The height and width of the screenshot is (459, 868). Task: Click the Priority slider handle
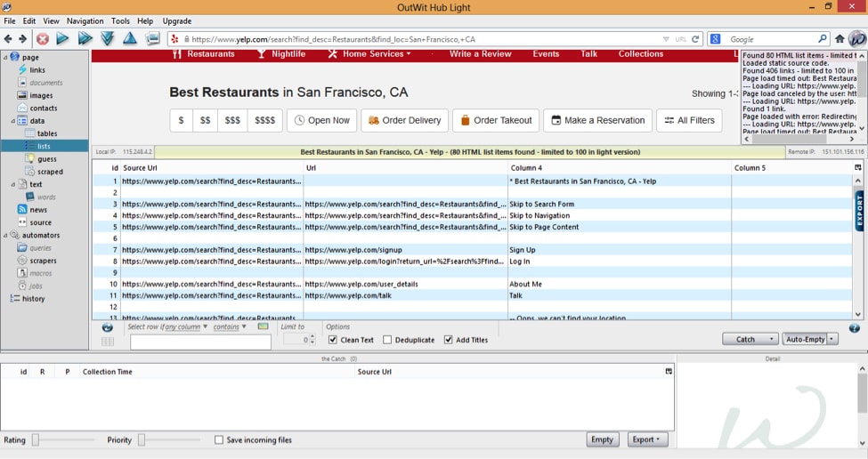[142, 440]
